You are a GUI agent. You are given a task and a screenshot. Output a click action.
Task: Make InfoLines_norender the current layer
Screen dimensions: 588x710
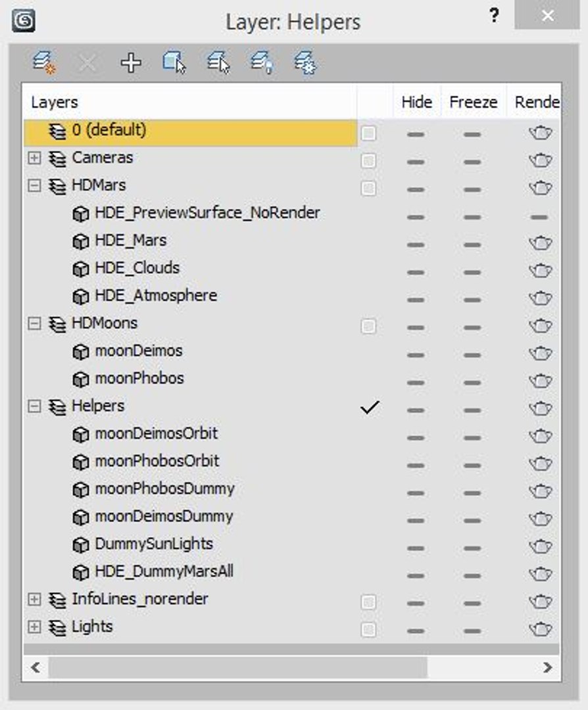click(x=368, y=602)
